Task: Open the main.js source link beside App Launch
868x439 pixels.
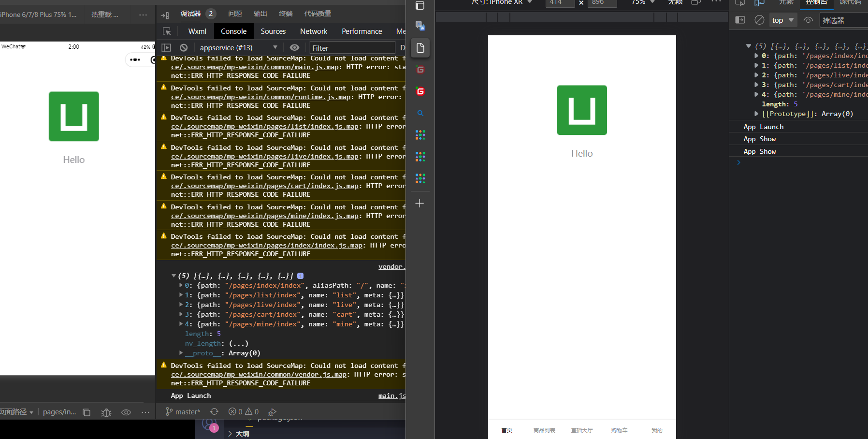Action: (391, 396)
